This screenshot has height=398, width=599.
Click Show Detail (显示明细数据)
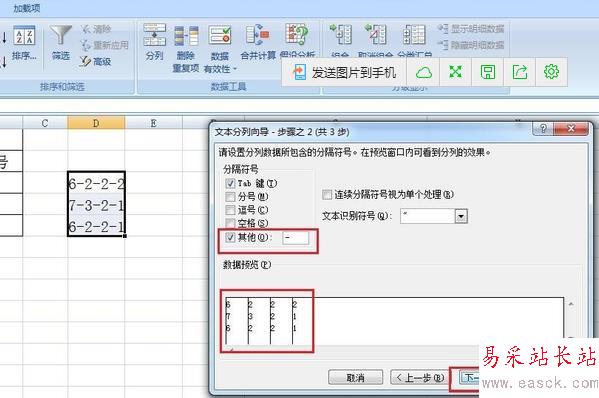click(471, 29)
